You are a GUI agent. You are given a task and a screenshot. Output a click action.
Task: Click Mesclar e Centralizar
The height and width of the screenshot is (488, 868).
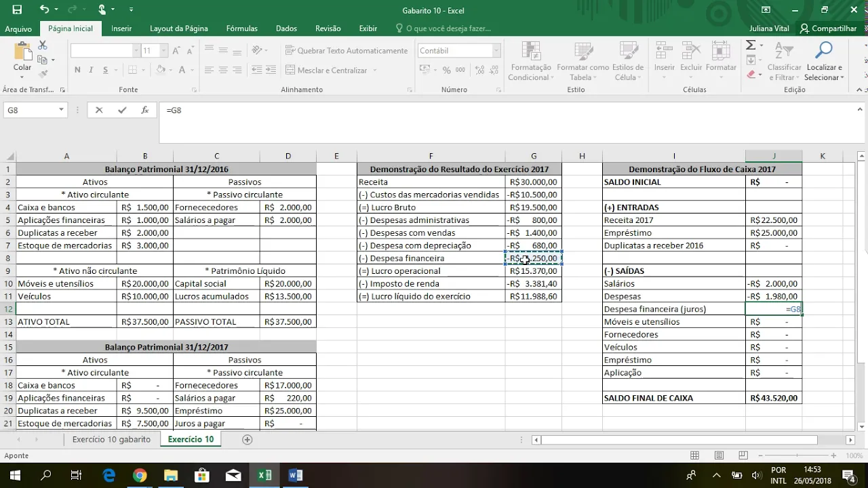click(327, 70)
